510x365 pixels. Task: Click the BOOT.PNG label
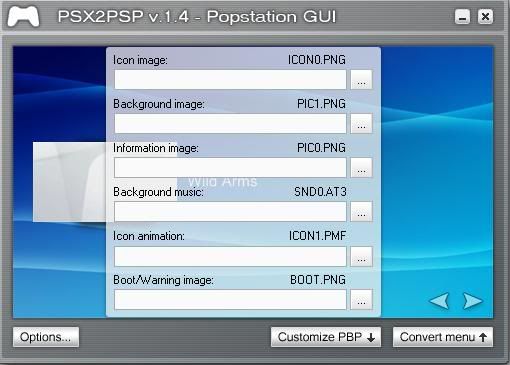pos(318,280)
